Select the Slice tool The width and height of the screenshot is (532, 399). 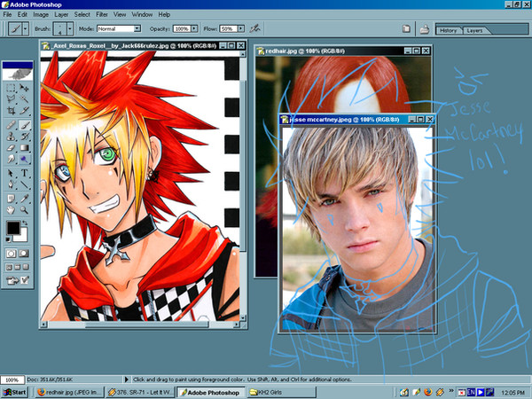[x=24, y=110]
